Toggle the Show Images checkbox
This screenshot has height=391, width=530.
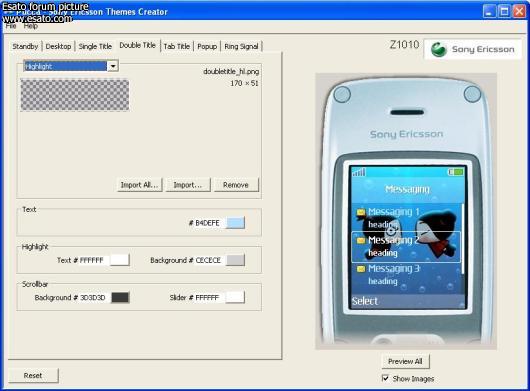(385, 378)
